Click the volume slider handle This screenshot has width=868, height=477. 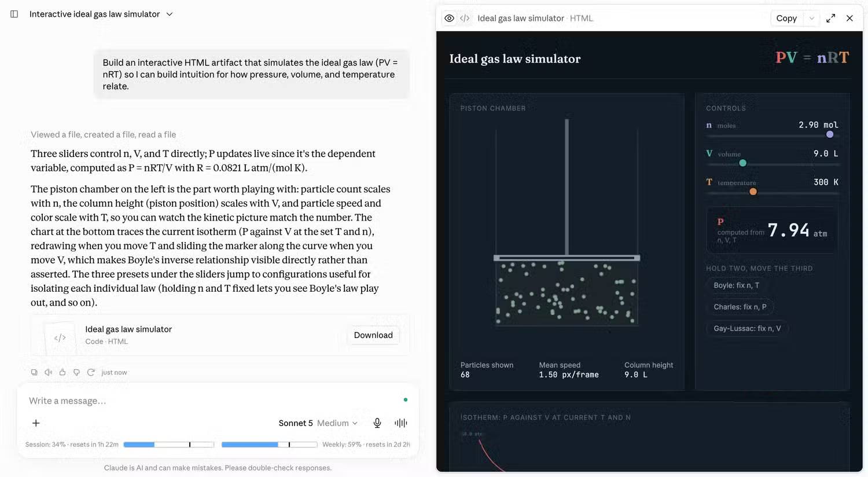click(743, 163)
